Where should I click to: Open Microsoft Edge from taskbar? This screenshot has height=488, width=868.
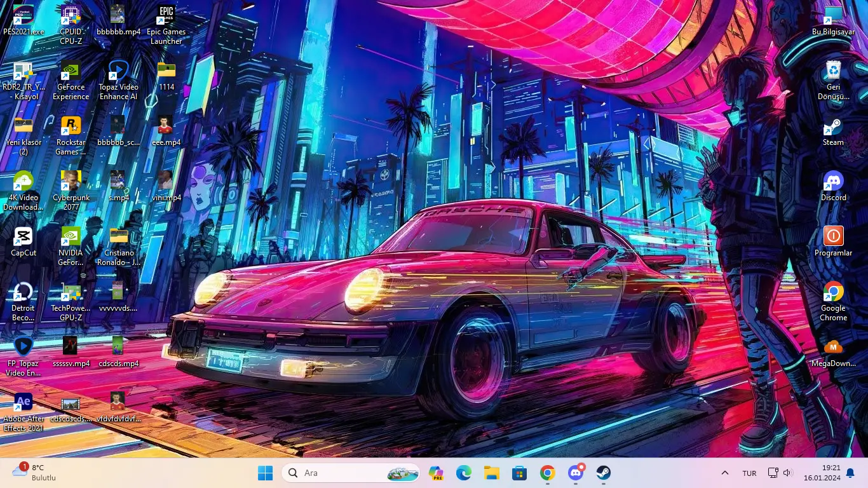[x=463, y=473]
